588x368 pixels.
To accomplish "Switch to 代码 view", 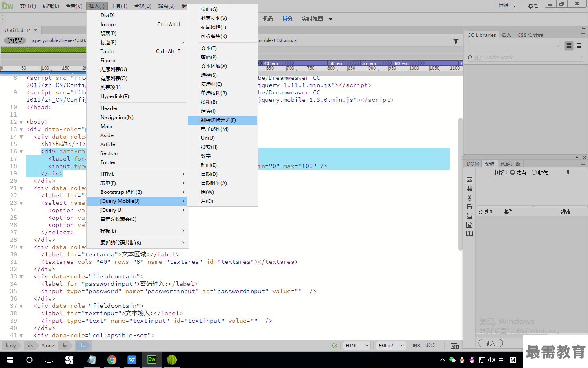I will 268,19.
